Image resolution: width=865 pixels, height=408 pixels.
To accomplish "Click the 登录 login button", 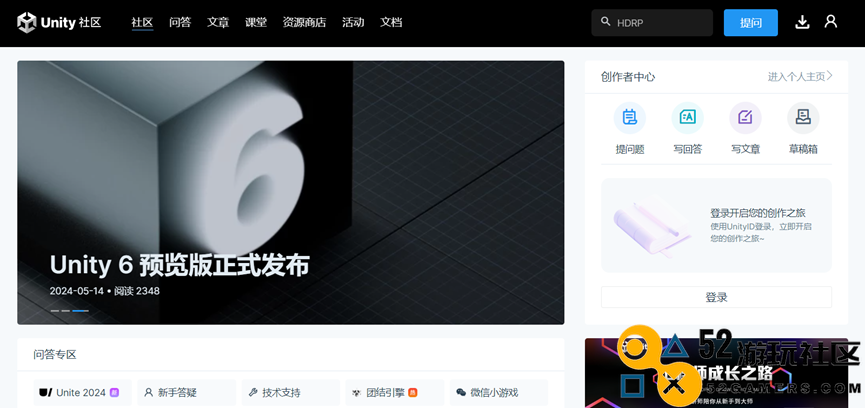I will [716, 297].
